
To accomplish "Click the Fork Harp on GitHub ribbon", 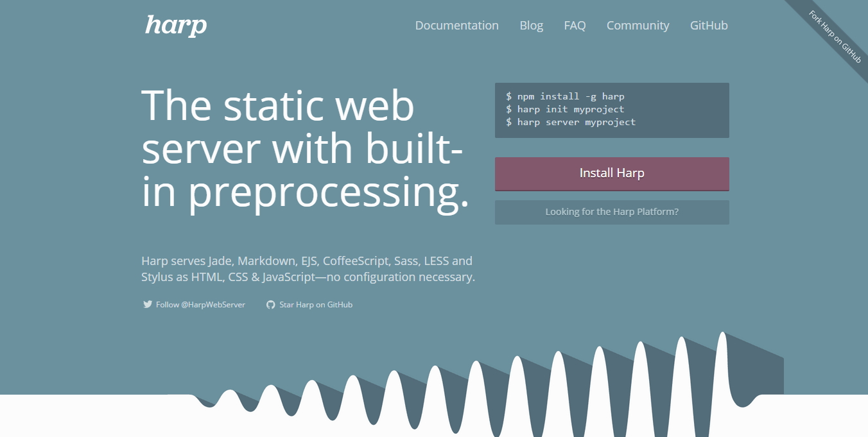I will point(835,35).
